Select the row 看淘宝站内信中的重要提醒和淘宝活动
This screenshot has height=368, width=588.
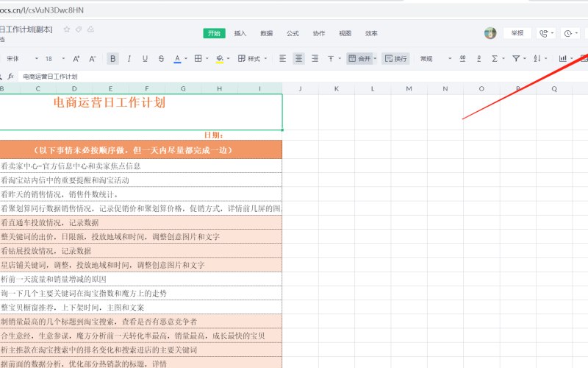pos(141,180)
